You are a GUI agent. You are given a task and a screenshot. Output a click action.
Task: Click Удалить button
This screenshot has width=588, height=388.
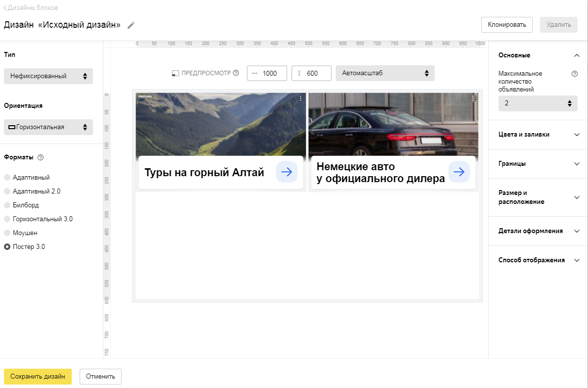tap(559, 25)
